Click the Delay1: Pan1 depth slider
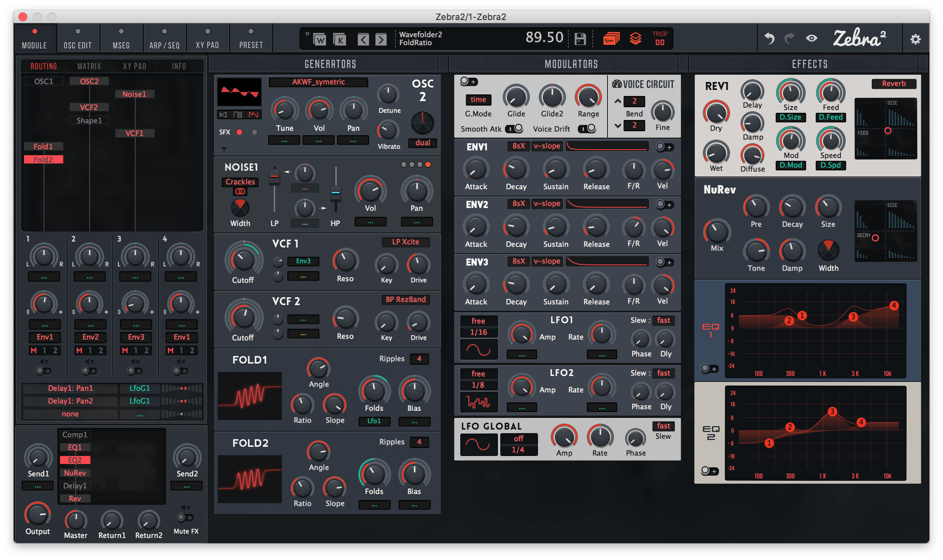The width and height of the screenshot is (943, 560). 182,388
